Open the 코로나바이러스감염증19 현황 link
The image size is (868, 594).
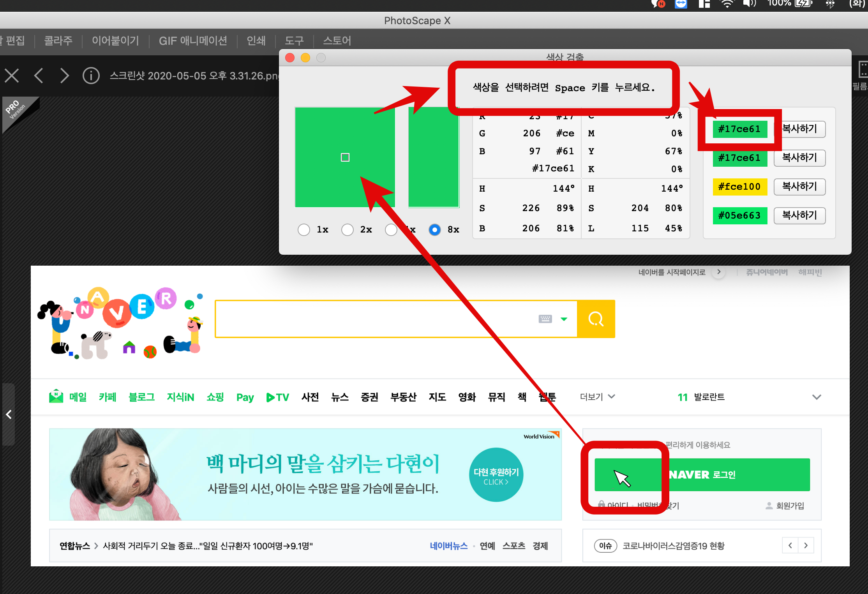click(673, 546)
